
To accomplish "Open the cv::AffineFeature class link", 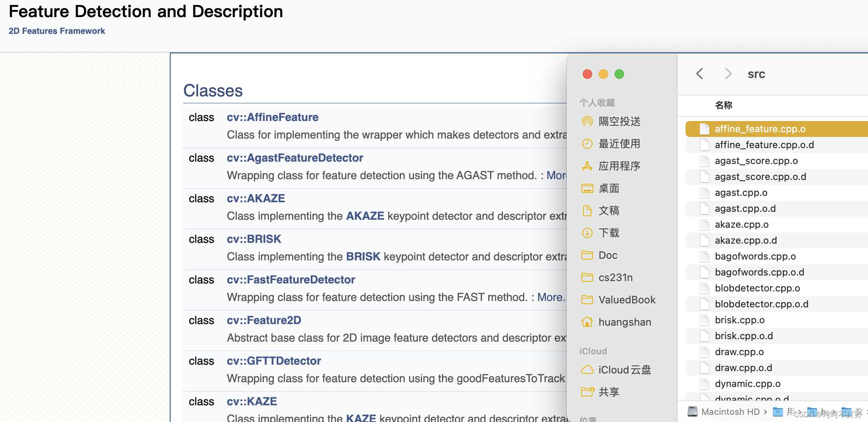I will 273,117.
